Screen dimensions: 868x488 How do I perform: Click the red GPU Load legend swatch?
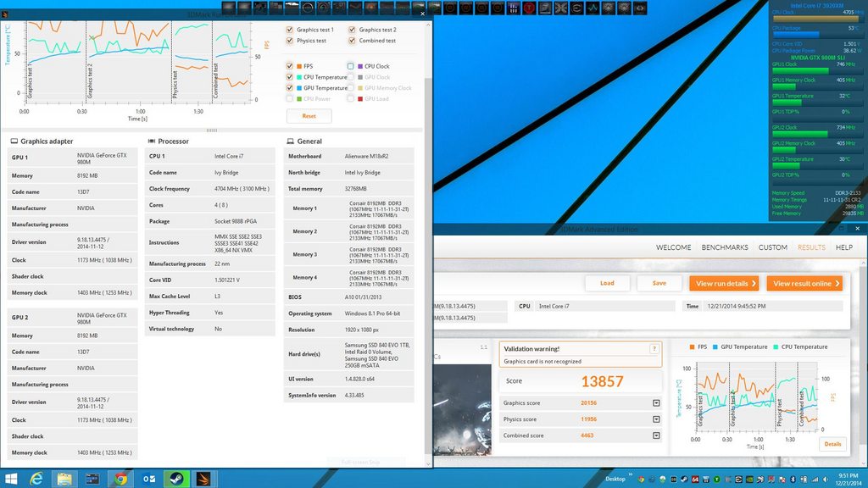360,99
